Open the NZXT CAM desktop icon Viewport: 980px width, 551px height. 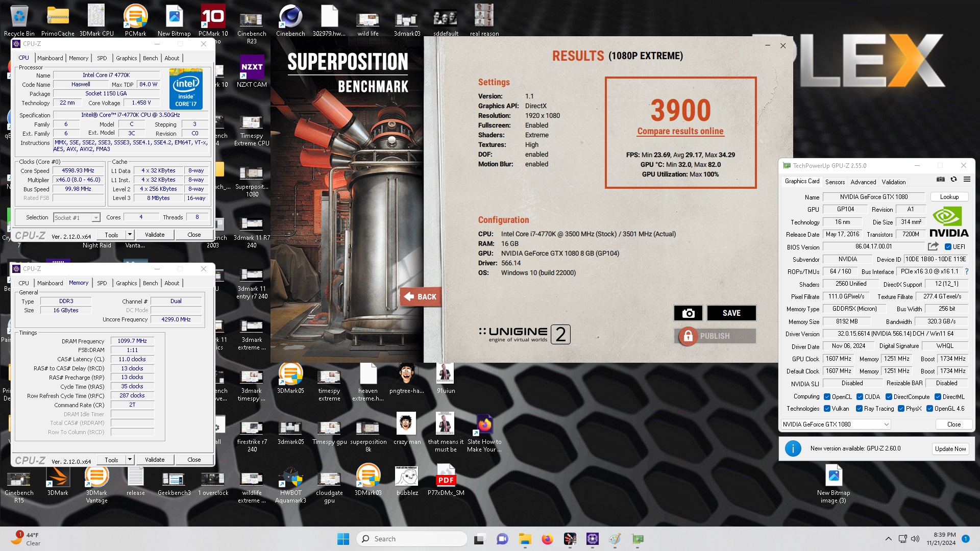(x=252, y=71)
